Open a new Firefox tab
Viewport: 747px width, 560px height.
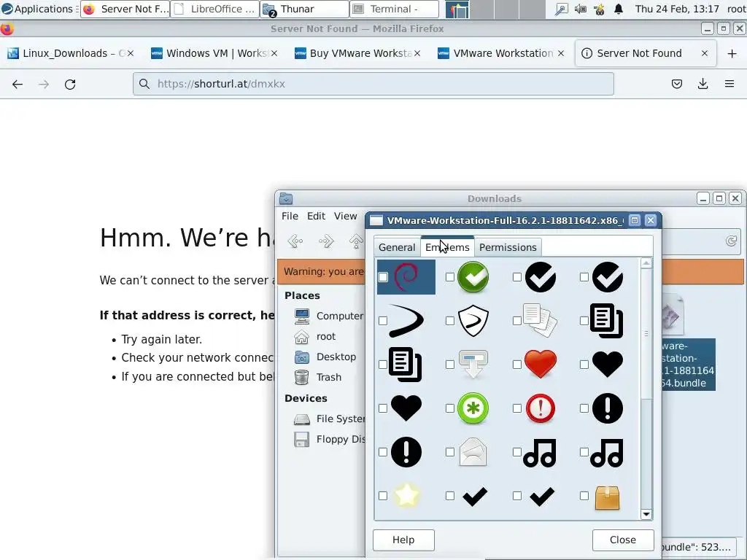[x=732, y=53]
